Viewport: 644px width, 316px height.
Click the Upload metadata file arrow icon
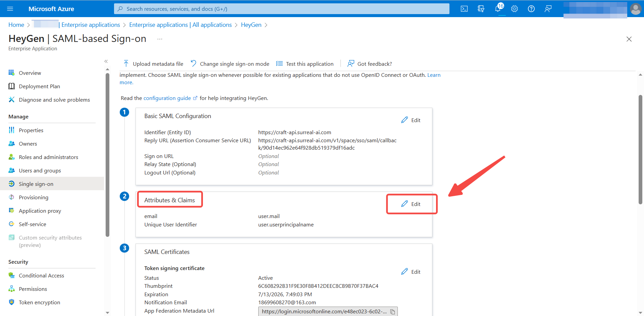(x=126, y=64)
